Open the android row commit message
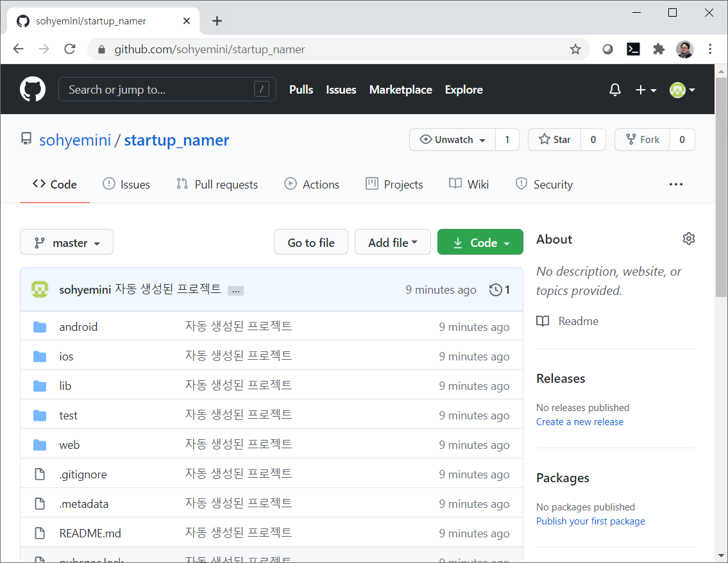728x563 pixels. click(x=238, y=326)
